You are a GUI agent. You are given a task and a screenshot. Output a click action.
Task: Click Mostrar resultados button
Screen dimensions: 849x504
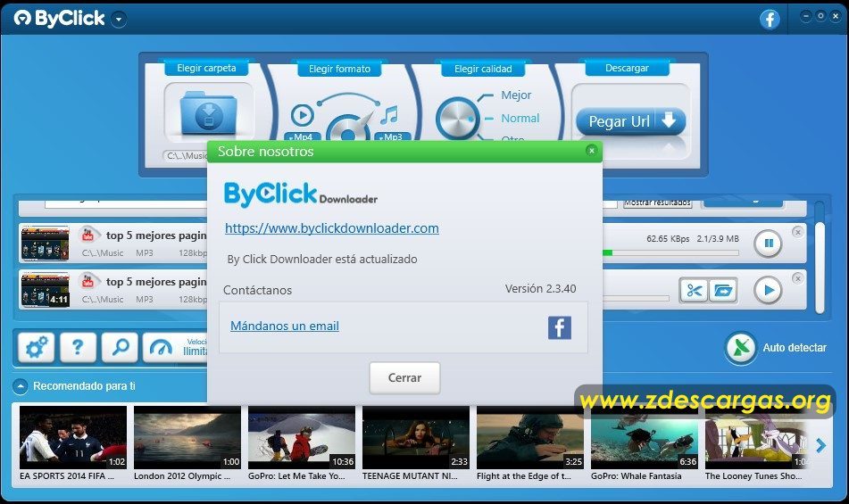[x=657, y=203]
